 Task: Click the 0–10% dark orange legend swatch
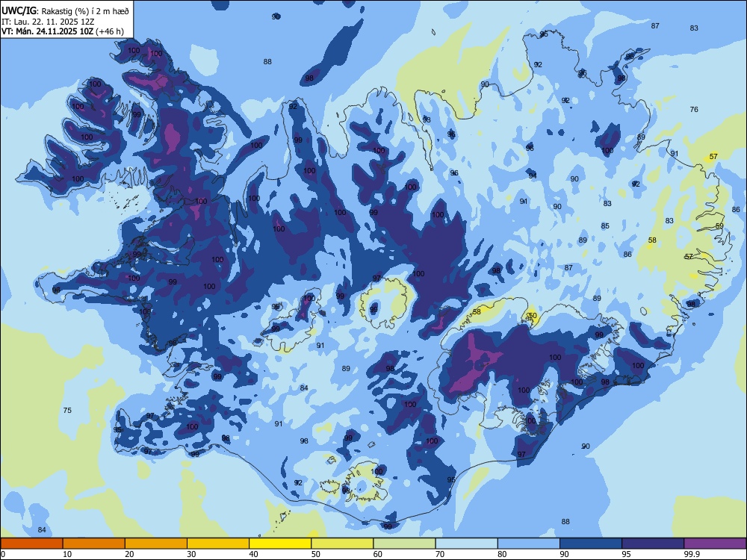[31, 544]
